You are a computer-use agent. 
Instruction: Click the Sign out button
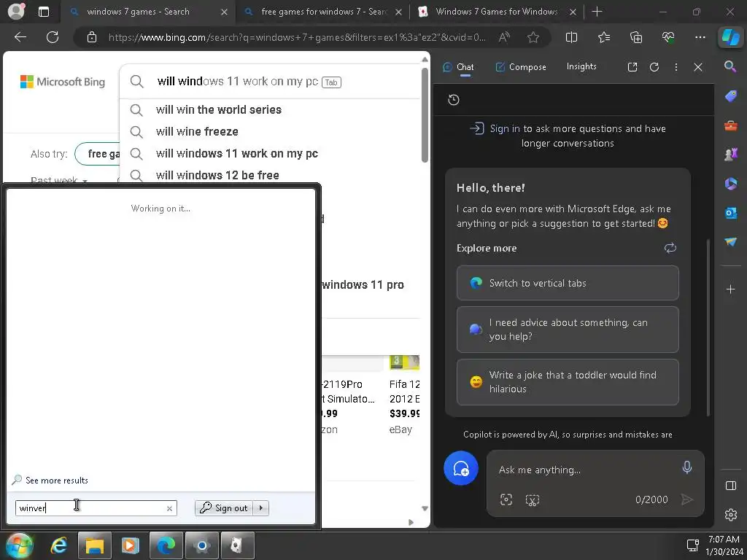point(224,508)
